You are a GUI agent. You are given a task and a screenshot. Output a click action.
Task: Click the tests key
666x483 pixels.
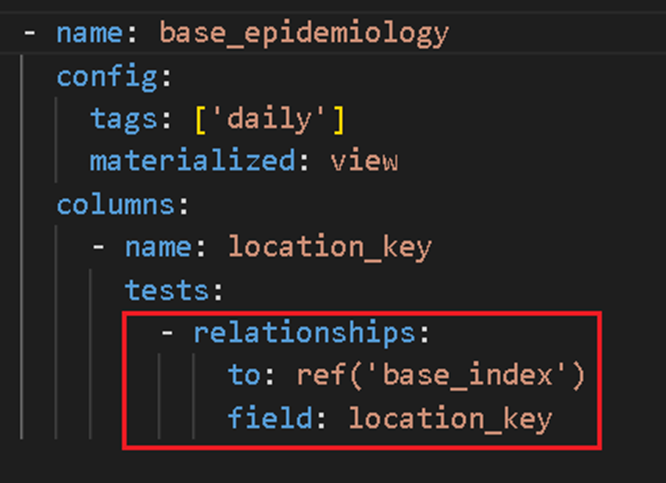tap(167, 291)
